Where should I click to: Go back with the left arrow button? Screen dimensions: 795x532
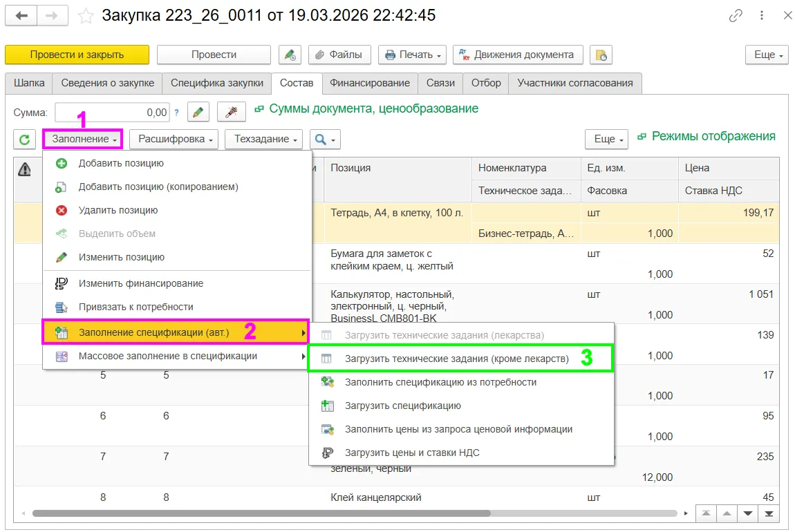(x=21, y=16)
